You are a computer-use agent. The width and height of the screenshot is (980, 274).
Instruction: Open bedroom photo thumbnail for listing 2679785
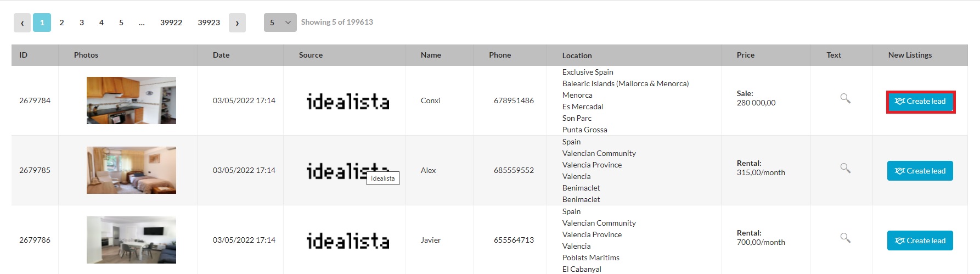(x=131, y=170)
